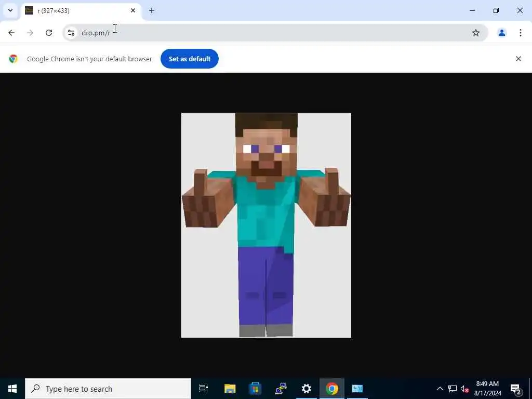
Task: Click the Minecraft Steve image
Action: (x=266, y=225)
